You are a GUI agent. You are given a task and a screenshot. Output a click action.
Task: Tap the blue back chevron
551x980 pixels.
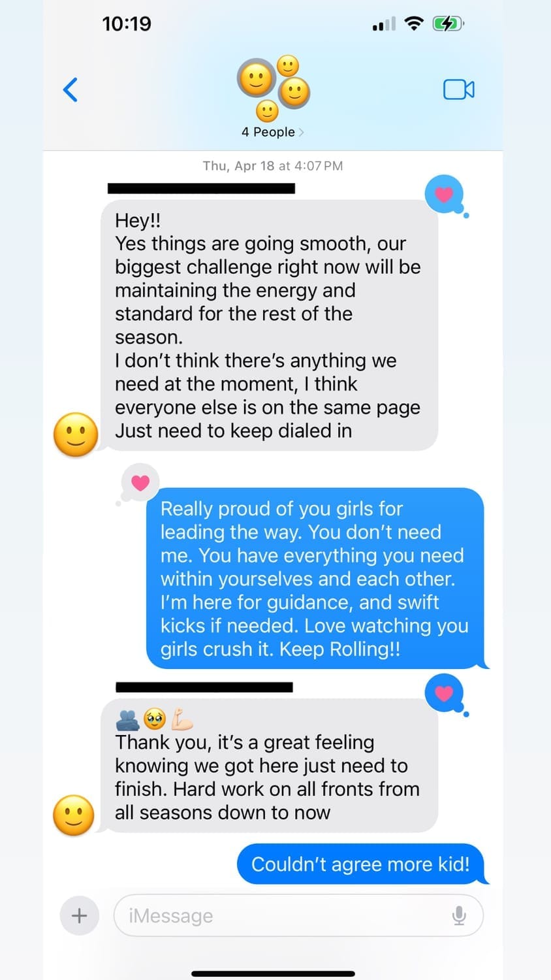click(x=71, y=90)
